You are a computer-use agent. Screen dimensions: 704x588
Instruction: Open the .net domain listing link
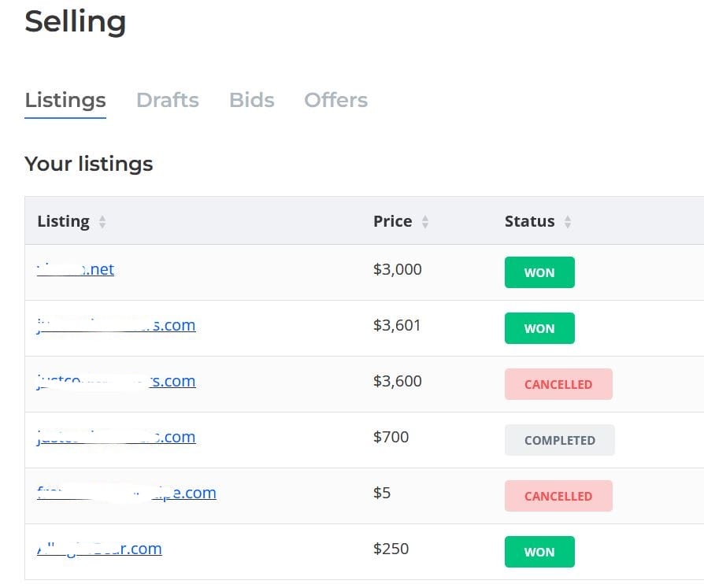[x=76, y=270]
